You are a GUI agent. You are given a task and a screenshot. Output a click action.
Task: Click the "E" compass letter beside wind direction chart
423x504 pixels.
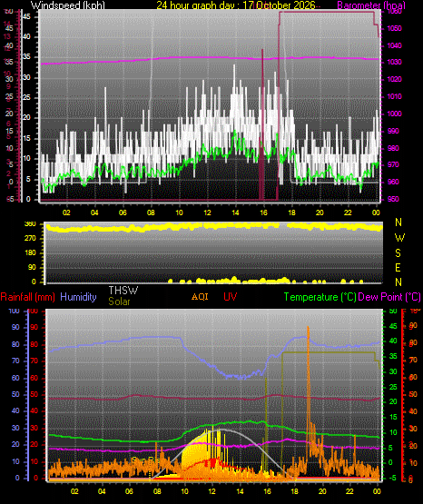tap(398, 267)
